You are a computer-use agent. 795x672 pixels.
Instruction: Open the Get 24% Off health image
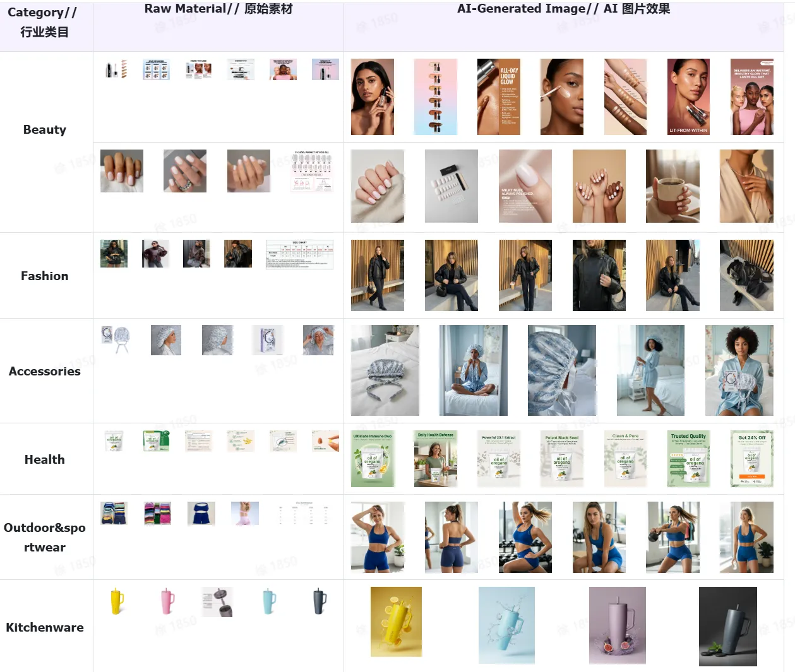752,459
